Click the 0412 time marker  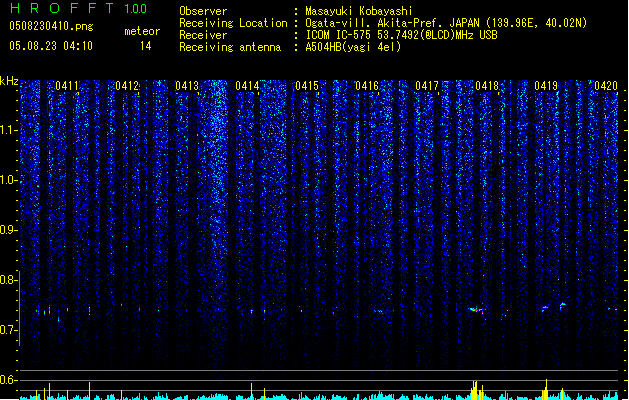[x=127, y=86]
